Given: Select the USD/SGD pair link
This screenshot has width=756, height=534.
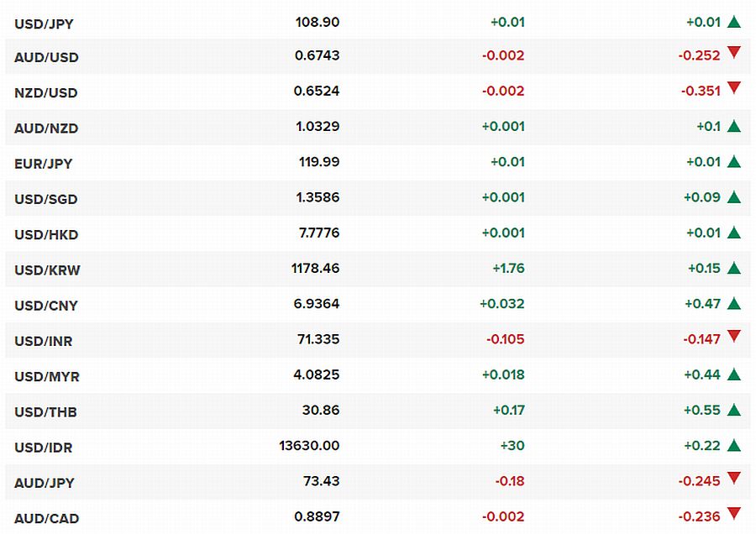Looking at the screenshot, I should coord(46,199).
